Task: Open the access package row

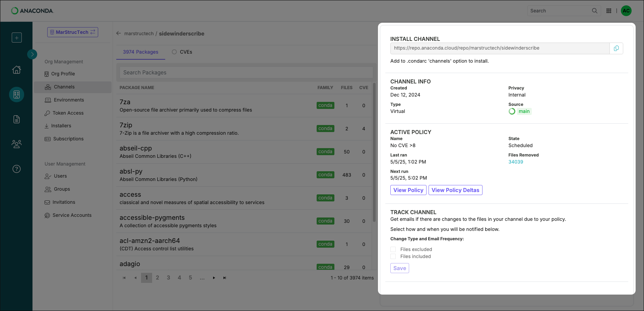Action: (x=244, y=198)
